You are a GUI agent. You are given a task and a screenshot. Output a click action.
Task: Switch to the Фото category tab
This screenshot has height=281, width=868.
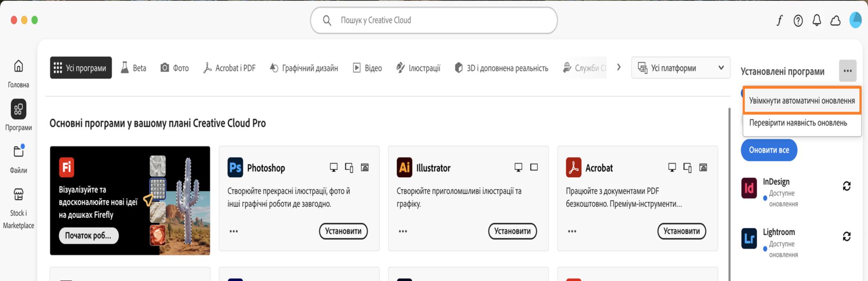point(175,68)
